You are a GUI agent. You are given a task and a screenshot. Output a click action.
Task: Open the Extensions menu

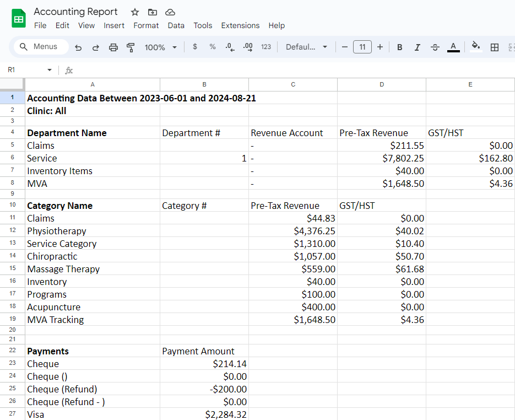coord(240,26)
